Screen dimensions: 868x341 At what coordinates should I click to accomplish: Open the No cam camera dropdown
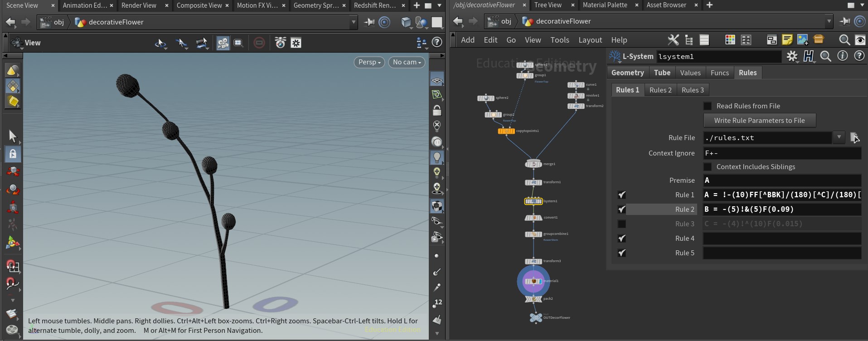(x=407, y=62)
